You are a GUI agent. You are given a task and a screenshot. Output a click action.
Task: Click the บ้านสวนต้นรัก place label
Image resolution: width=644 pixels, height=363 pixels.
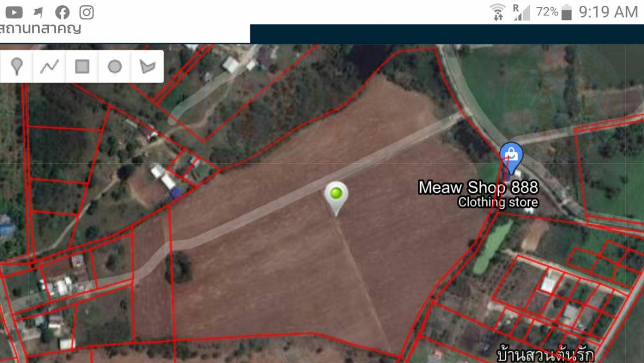545,355
